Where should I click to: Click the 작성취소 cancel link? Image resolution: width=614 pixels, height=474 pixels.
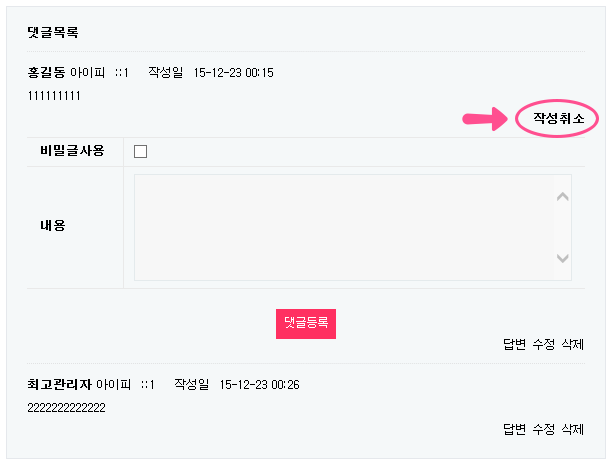557,119
